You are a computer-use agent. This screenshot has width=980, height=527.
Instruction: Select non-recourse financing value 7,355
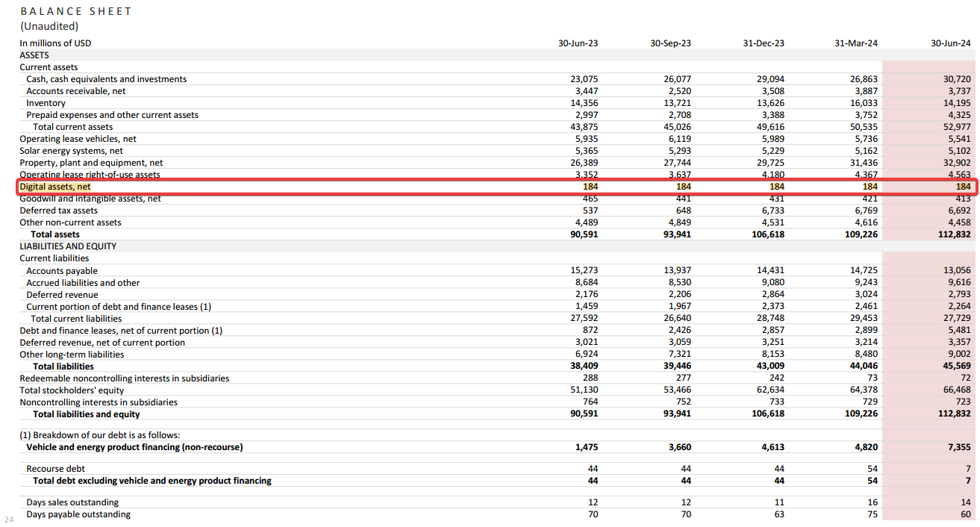(x=958, y=448)
